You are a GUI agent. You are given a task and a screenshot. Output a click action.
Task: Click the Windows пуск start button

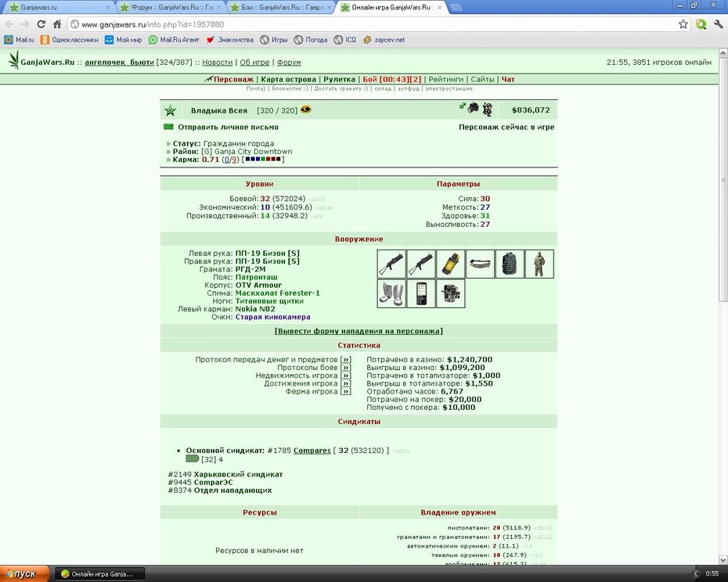click(x=24, y=573)
